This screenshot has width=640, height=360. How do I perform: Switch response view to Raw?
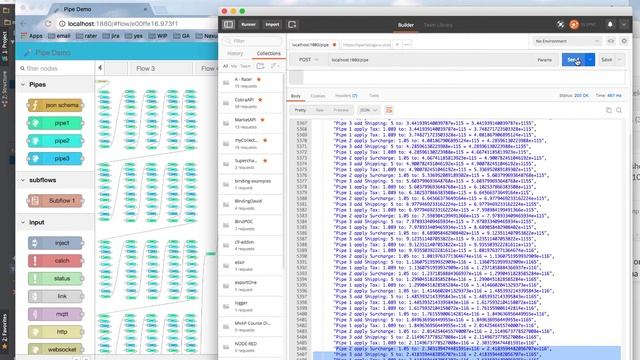pyautogui.click(x=320, y=110)
